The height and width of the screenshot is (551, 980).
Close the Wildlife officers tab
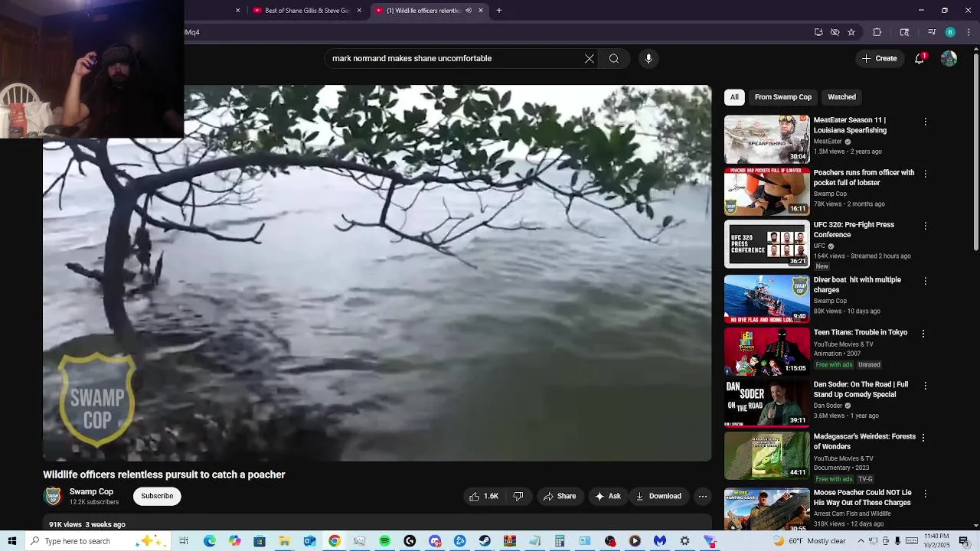[481, 11]
